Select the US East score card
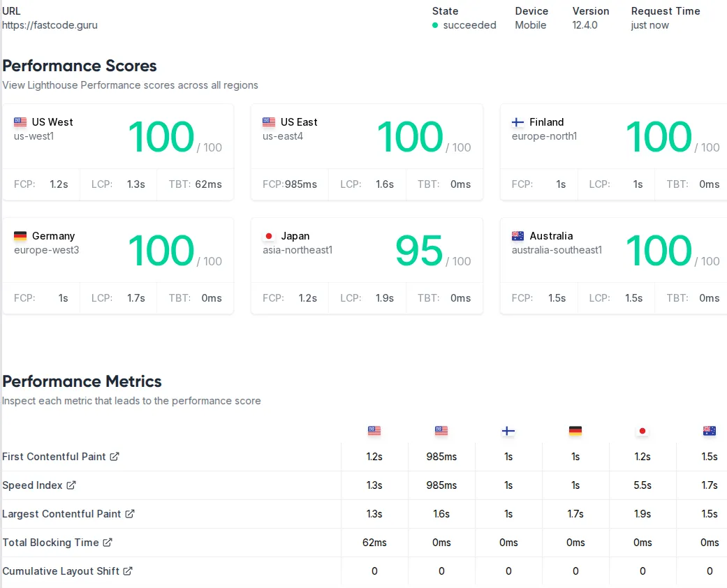The image size is (727, 588). coord(367,152)
